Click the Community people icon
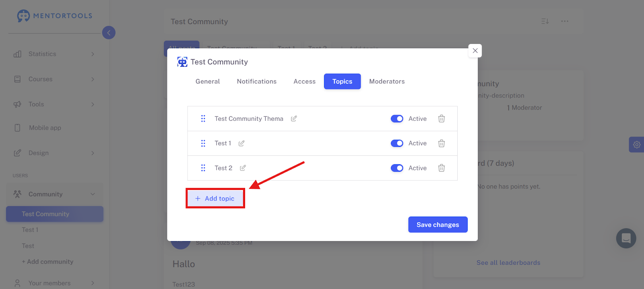The image size is (644, 289). click(17, 194)
